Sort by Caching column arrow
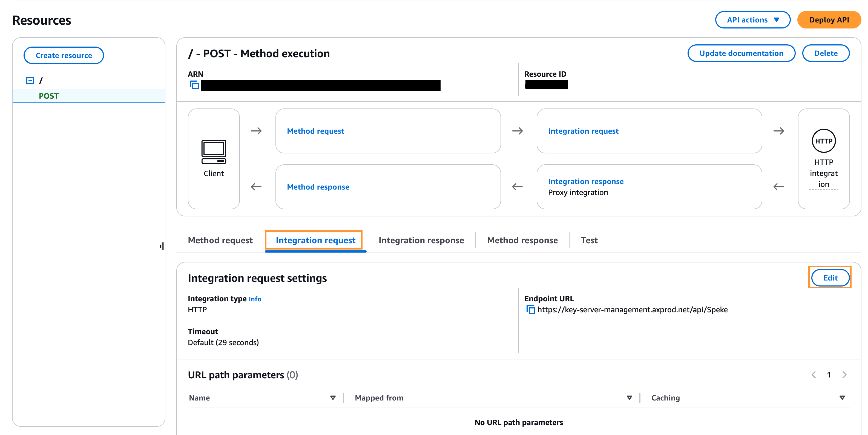 842,398
